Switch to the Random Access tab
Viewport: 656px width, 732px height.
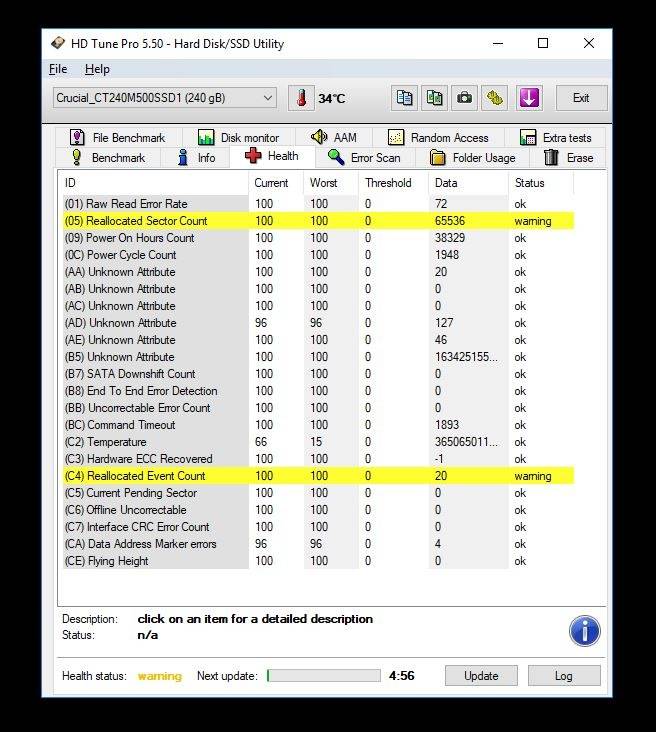(x=438, y=138)
